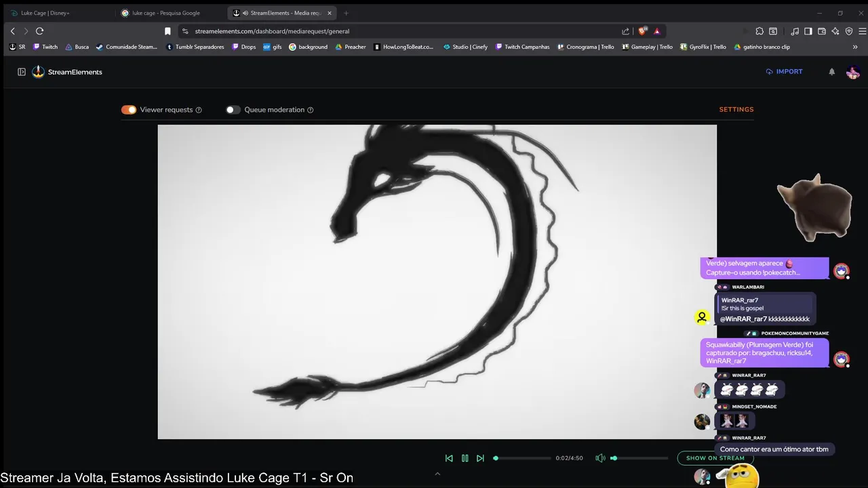868x488 pixels.
Task: Open a new browser tab
Action: pos(346,13)
